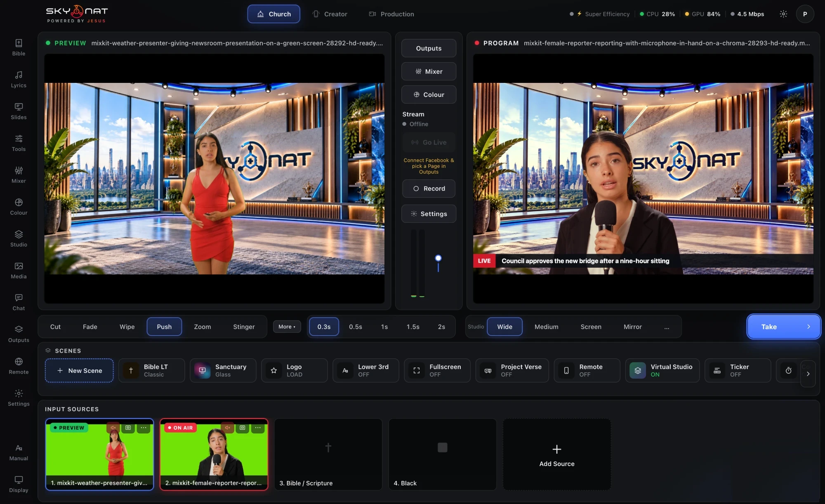Click the theme sun icon in header
The width and height of the screenshot is (825, 504).
tap(783, 14)
